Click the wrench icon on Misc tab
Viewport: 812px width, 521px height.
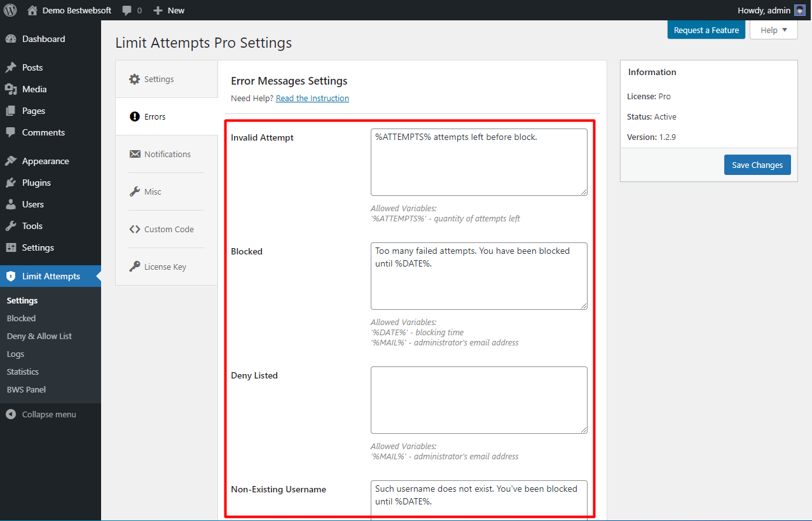134,191
